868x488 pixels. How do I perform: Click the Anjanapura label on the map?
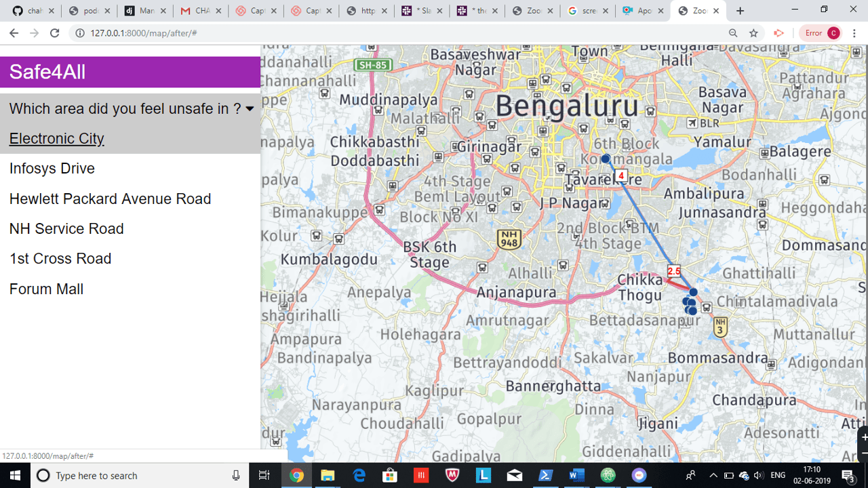click(x=517, y=293)
